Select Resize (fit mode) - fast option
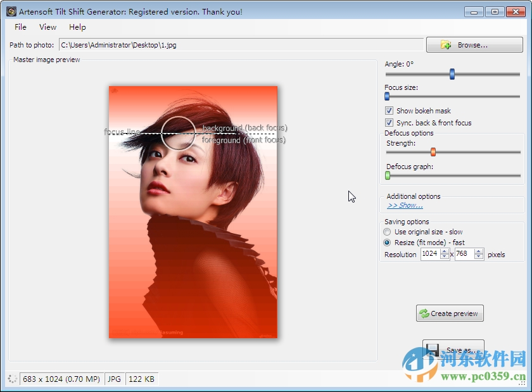 (x=387, y=242)
